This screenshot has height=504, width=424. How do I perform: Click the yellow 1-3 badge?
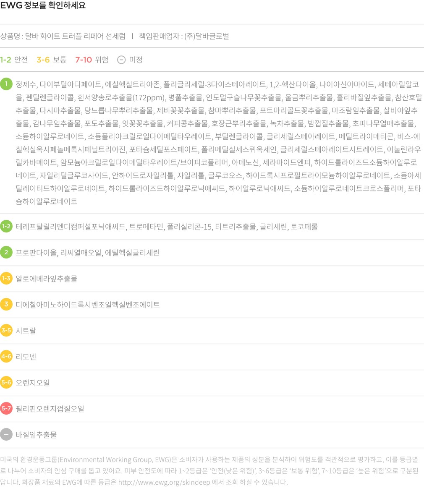[x=6, y=279]
